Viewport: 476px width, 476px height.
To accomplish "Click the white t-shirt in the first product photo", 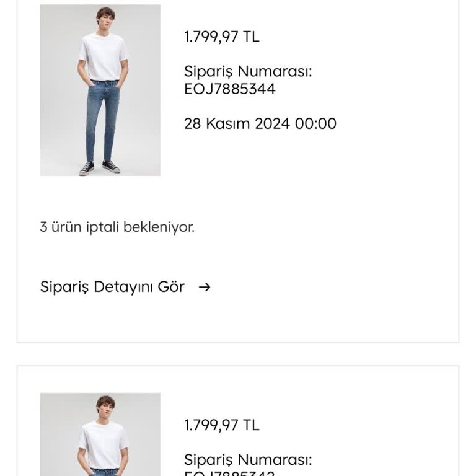I will point(104,56).
